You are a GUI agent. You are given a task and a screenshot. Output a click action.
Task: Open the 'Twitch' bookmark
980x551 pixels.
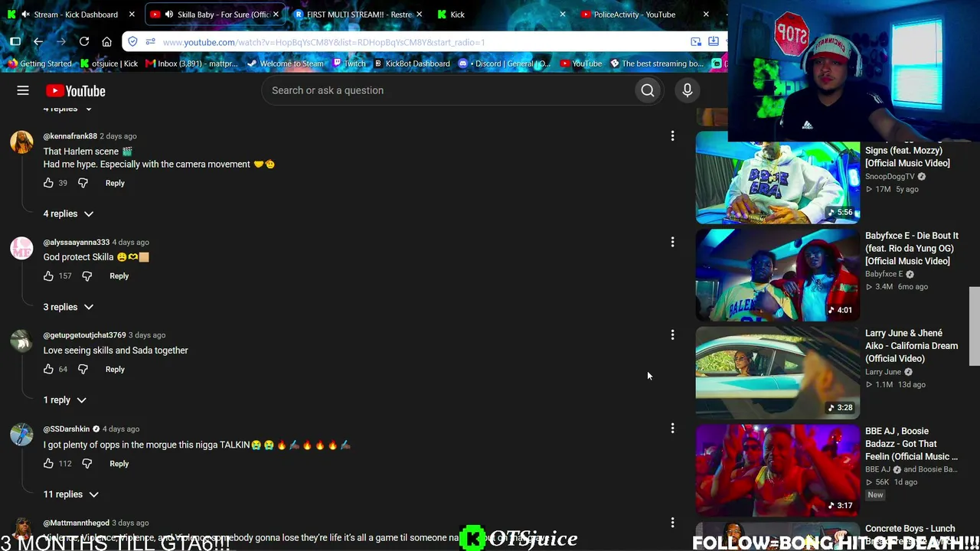[x=349, y=64]
